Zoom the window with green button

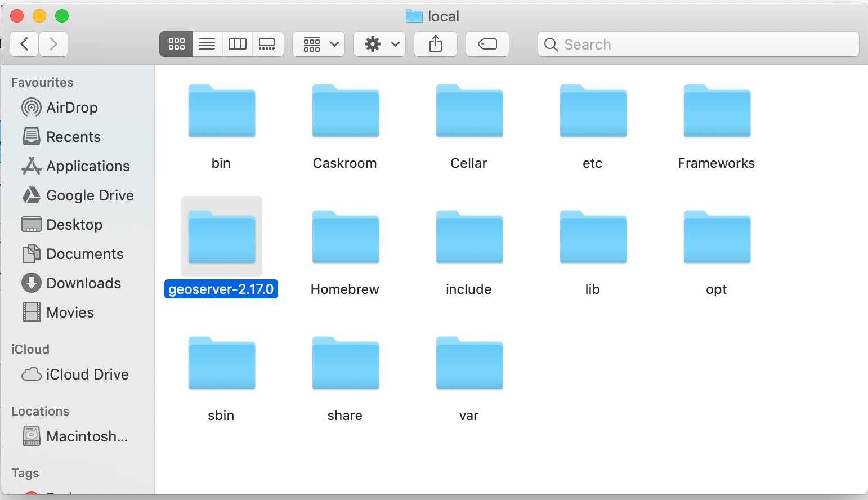[62, 16]
